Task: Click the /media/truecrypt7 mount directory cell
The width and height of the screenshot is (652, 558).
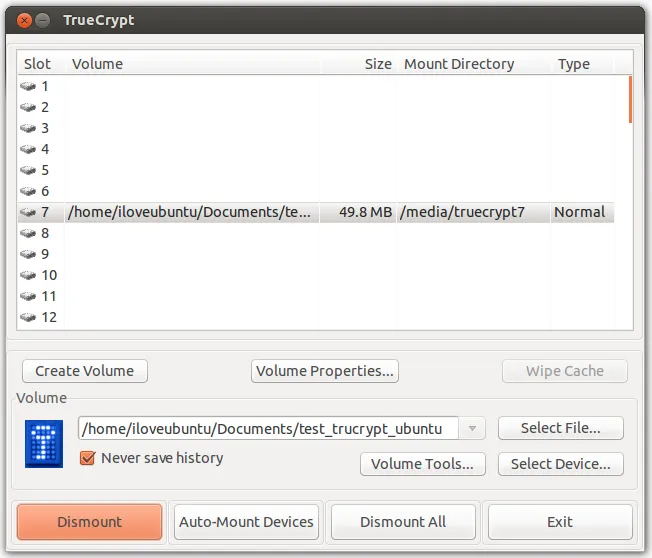Action: pyautogui.click(x=474, y=212)
